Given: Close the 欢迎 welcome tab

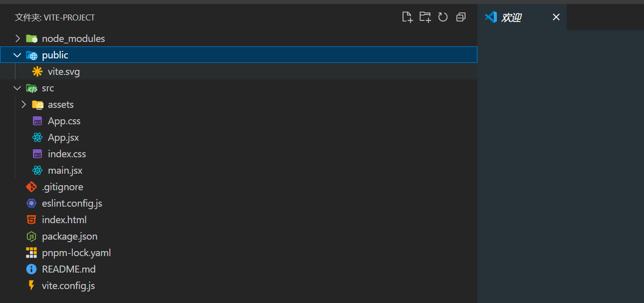Looking at the screenshot, I should pyautogui.click(x=556, y=17).
